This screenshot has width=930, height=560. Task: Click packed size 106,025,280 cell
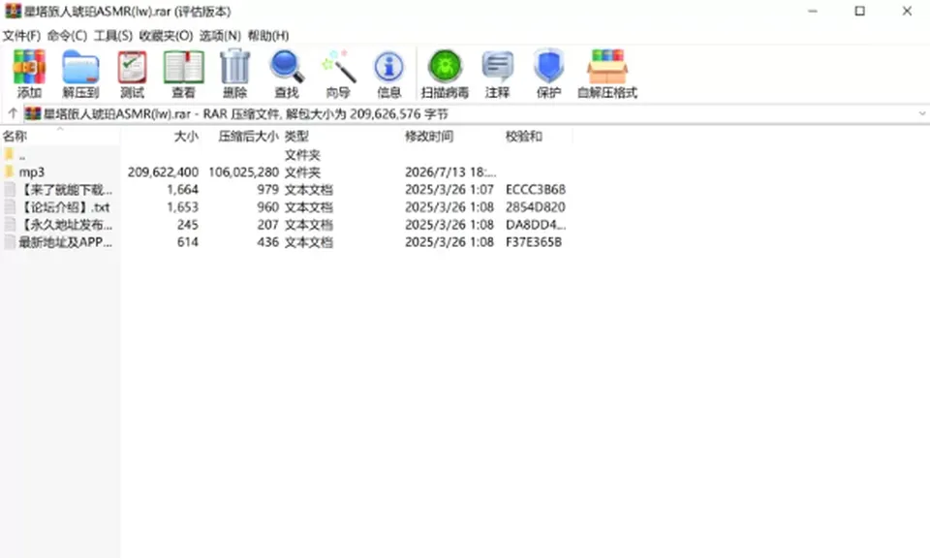click(243, 172)
